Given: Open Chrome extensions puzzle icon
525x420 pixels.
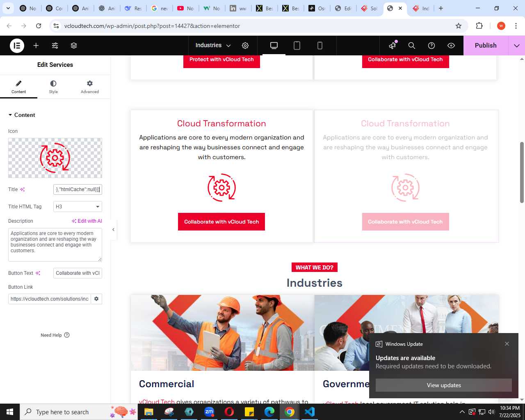Looking at the screenshot, I should tap(479, 26).
